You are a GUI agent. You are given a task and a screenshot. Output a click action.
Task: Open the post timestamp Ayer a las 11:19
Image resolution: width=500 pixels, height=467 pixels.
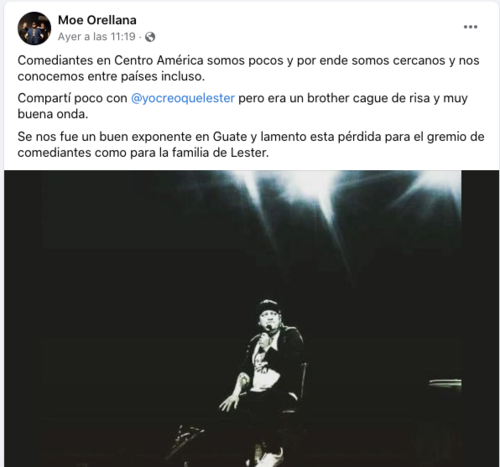pyautogui.click(x=97, y=37)
